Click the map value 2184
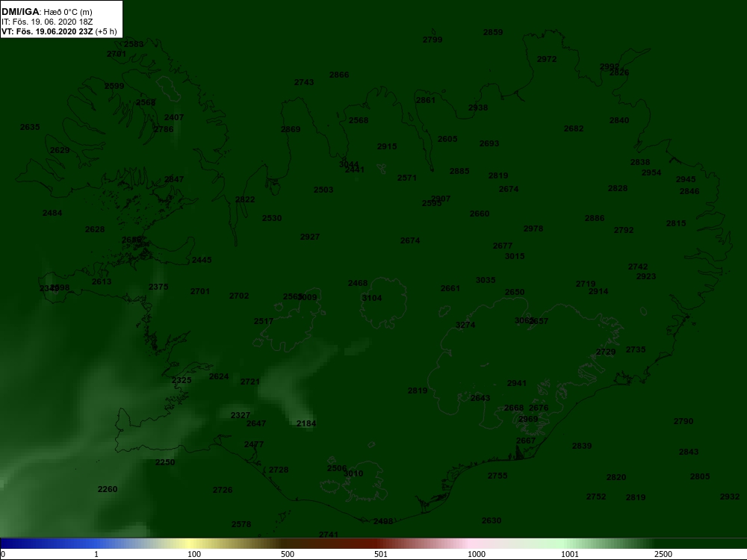 point(306,423)
